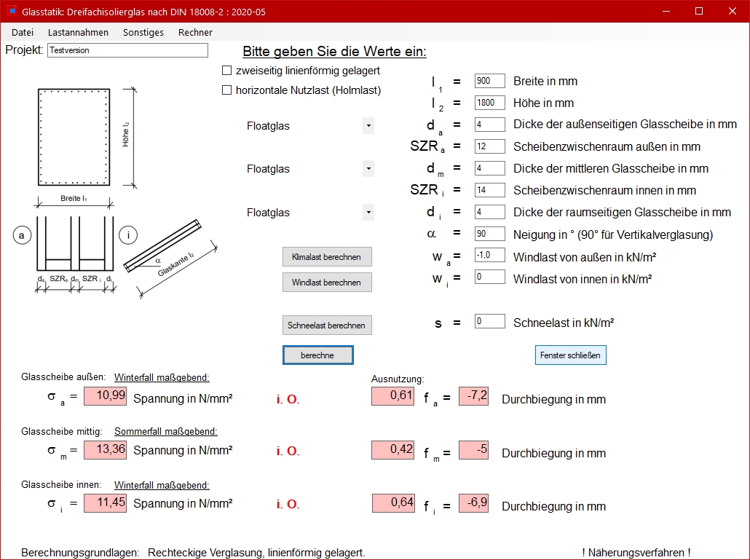Focus the Höhe l2 input field
The width and height of the screenshot is (750, 560).
point(490,103)
